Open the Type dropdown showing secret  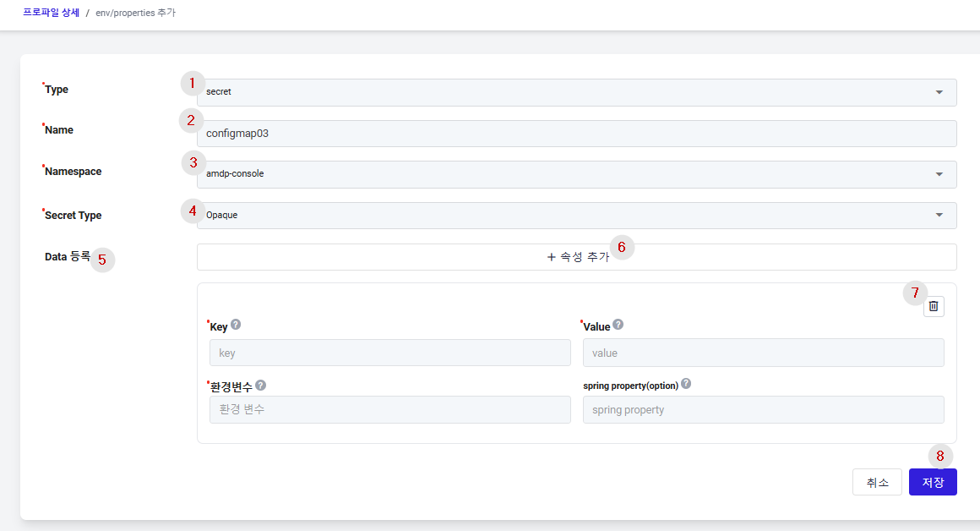[576, 92]
